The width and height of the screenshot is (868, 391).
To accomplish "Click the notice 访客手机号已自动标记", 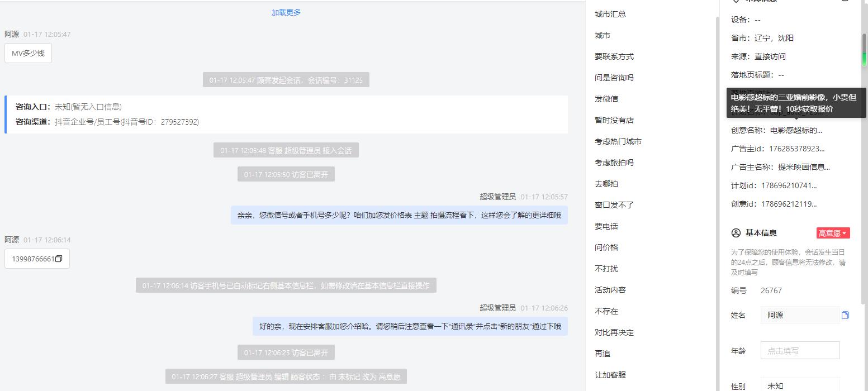I will [286, 285].
